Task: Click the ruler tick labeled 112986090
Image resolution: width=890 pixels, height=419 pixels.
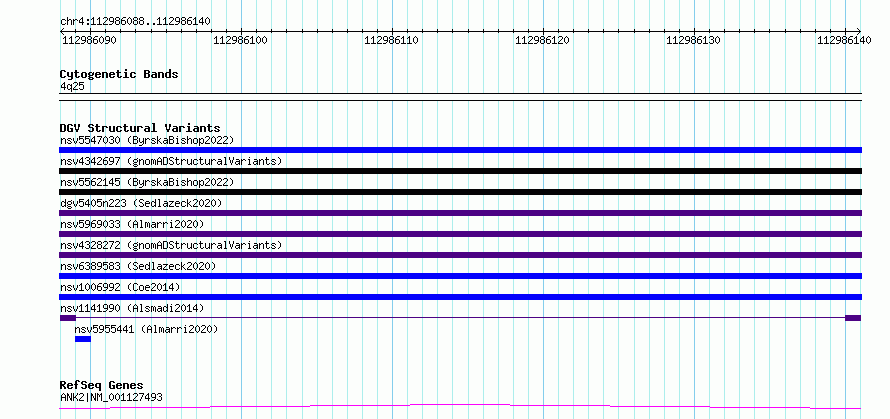Action: [x=90, y=40]
